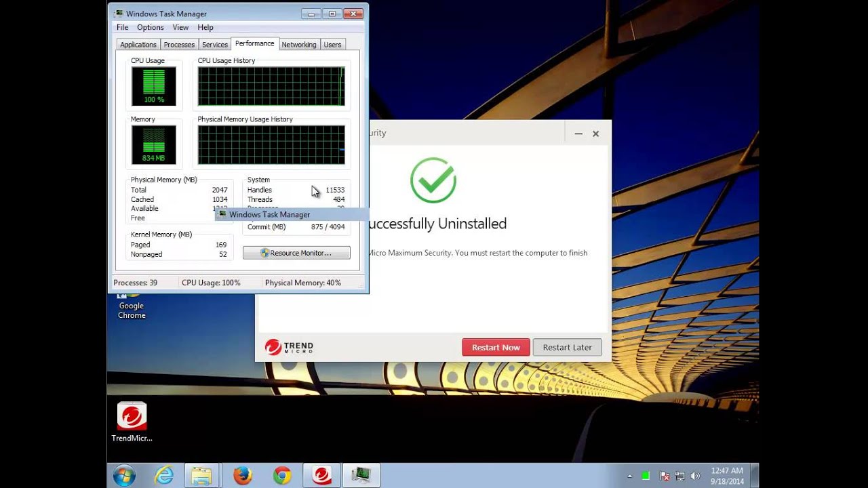The image size is (868, 488).
Task: Open the Options menu
Action: 151,27
